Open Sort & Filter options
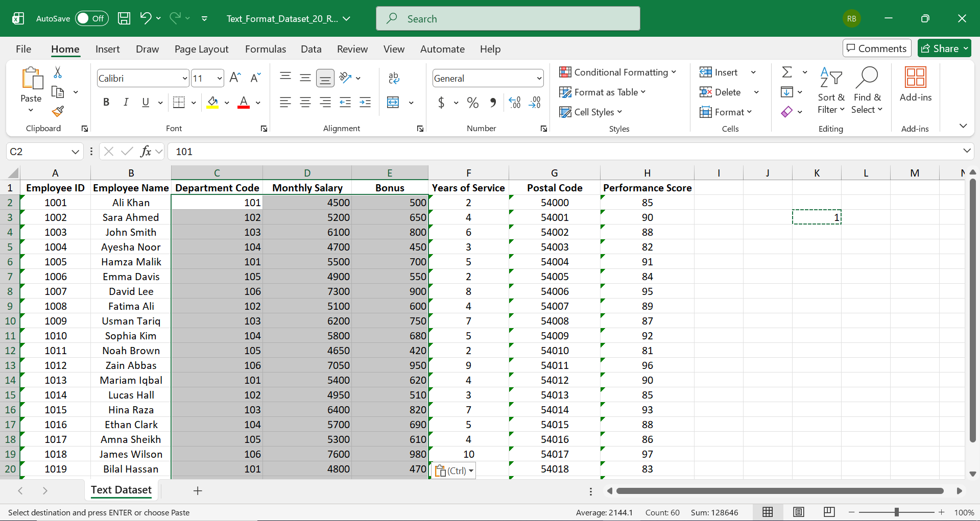This screenshot has width=980, height=521. click(x=831, y=90)
